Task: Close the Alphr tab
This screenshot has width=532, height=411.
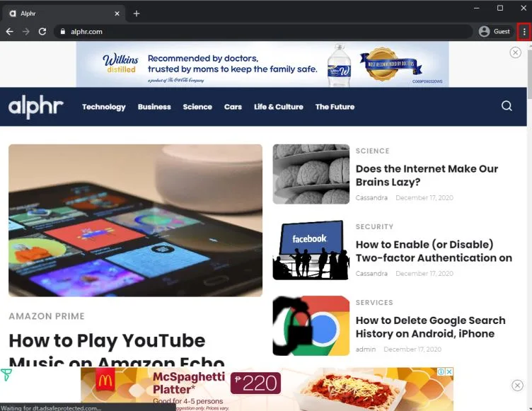Action: [117, 13]
